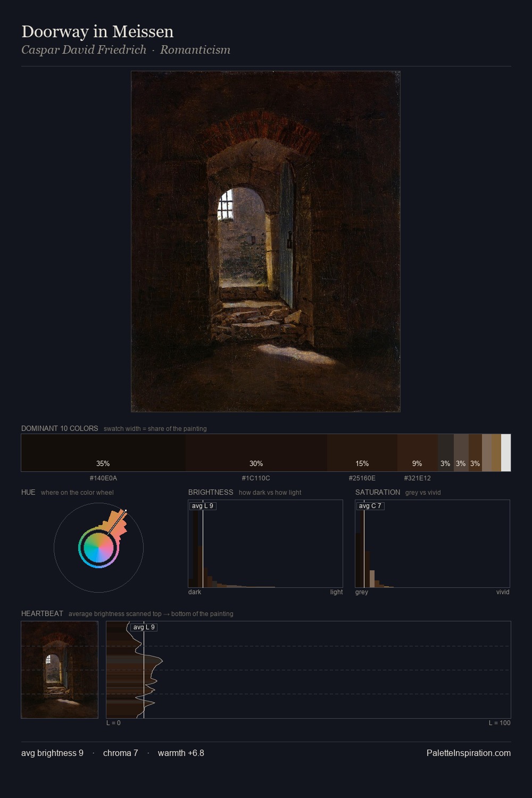Click 'grey vs vivid' caption
This screenshot has width=532, height=798.
(423, 493)
